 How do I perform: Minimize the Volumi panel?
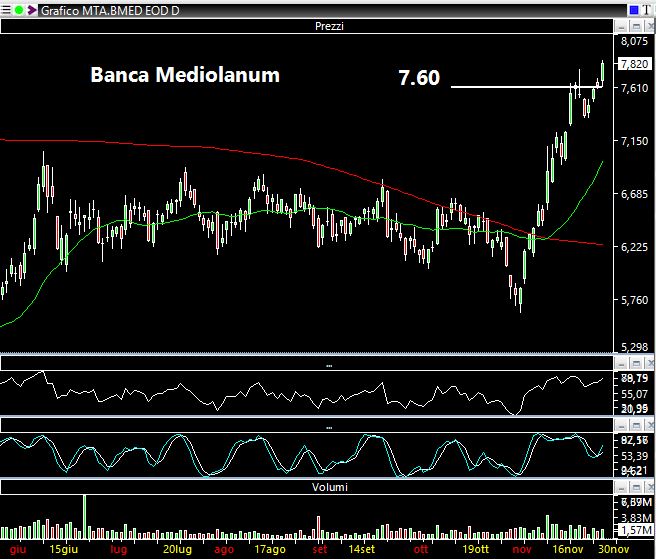[x=622, y=487]
